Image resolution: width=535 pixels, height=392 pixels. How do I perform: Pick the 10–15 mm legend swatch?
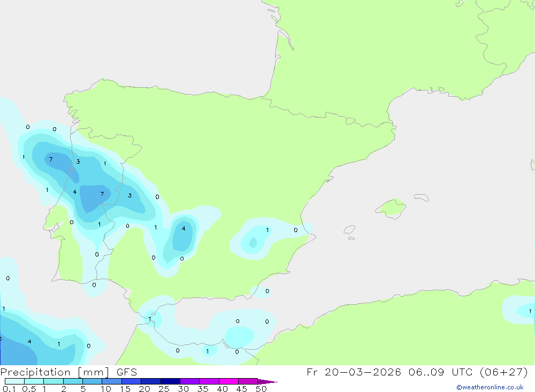click(112, 381)
